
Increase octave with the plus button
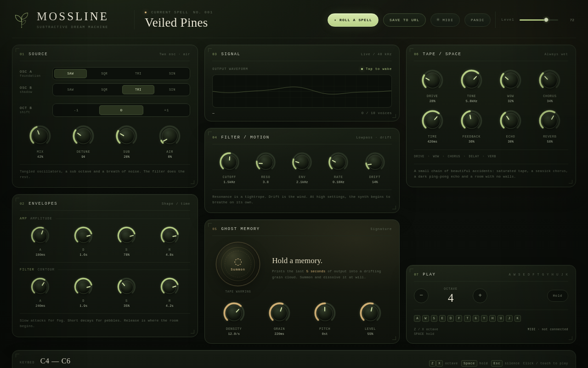click(x=480, y=296)
